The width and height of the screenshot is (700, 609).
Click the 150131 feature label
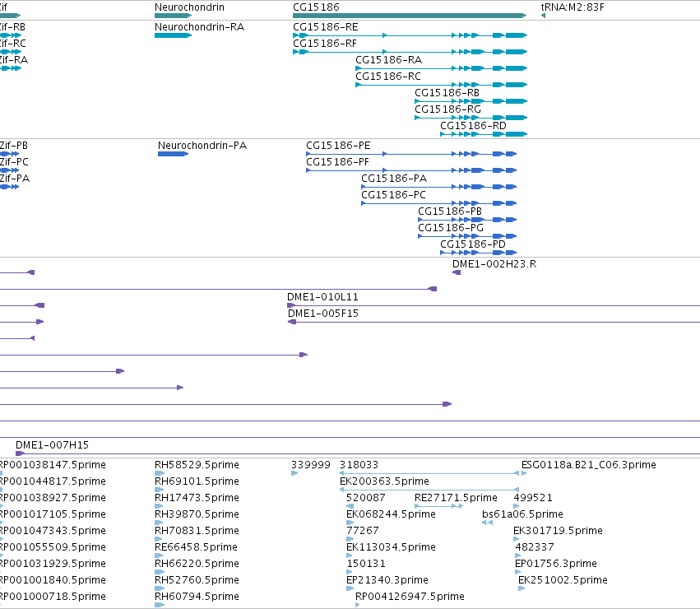(367, 564)
